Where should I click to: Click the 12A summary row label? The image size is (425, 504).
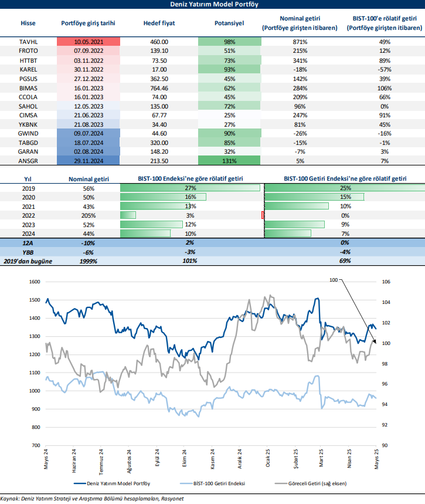[x=29, y=243]
